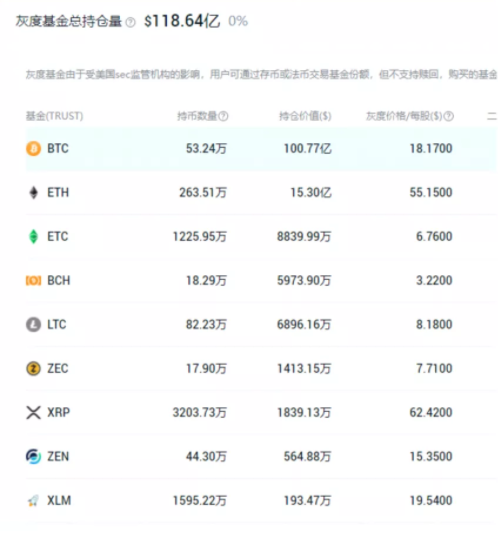Open help icon beside 持币数量 header
The width and height of the screenshot is (498, 535).
coord(223,116)
